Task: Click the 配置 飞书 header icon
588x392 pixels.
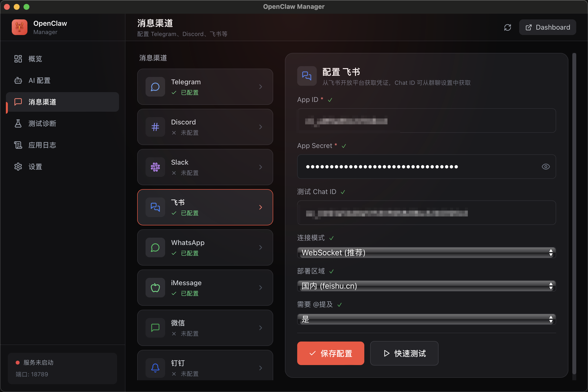Action: (x=307, y=76)
